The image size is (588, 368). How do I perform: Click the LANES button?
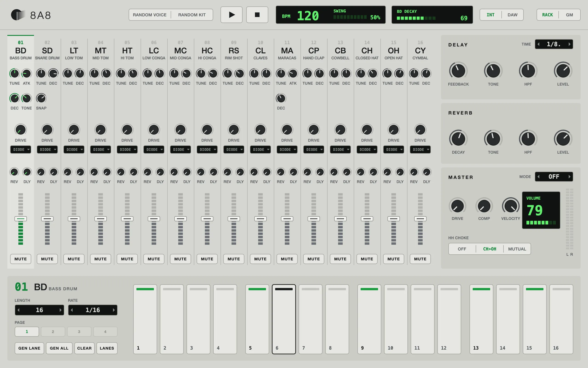107,348
